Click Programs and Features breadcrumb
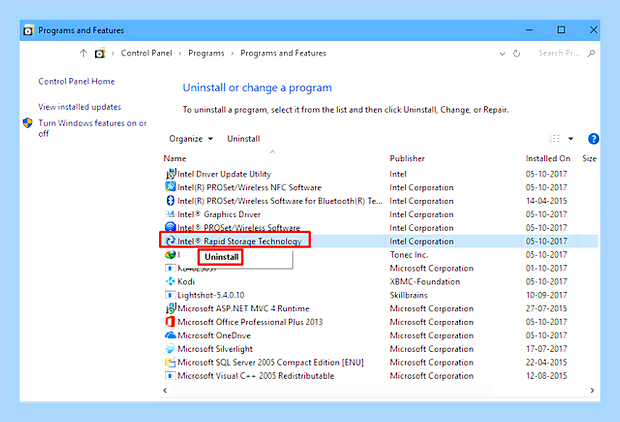Screen dimensions: 620x422 [283, 53]
